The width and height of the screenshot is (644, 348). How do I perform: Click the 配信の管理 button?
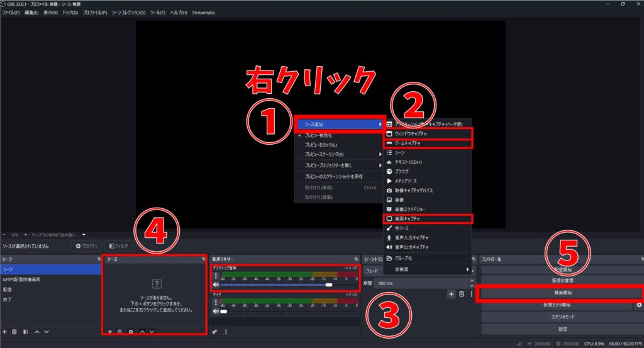562,280
